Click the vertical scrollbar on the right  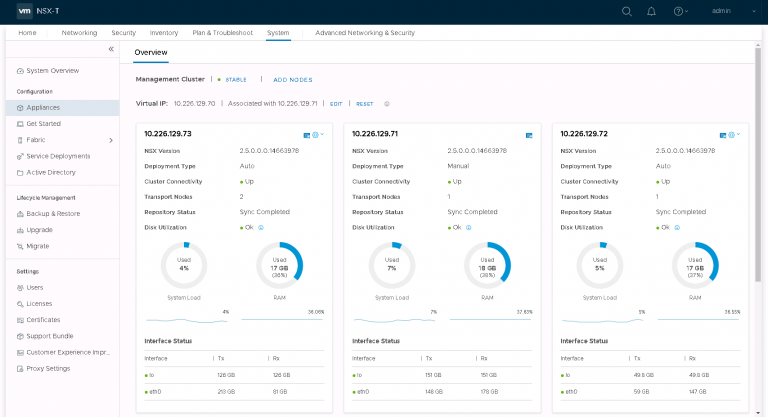tap(758, 164)
